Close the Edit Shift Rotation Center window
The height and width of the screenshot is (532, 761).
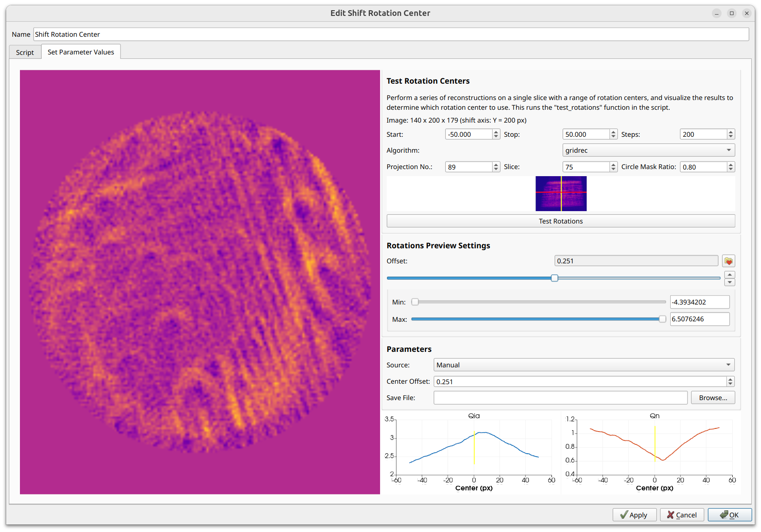coord(746,13)
